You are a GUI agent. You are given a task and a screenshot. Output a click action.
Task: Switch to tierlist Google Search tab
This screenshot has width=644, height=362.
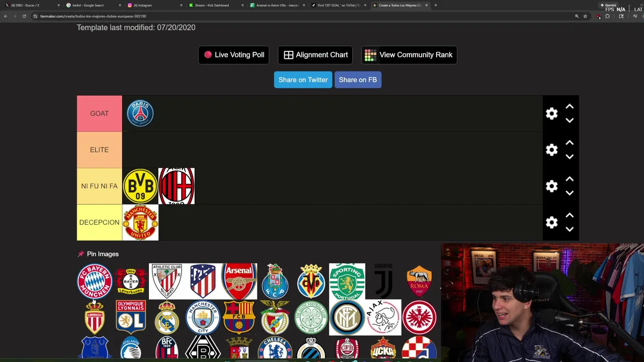pyautogui.click(x=93, y=5)
